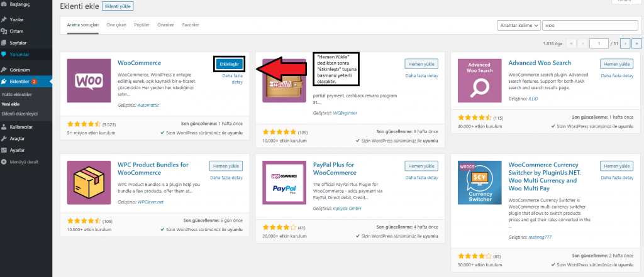Click the Eklentiler plug icon

coord(4,82)
